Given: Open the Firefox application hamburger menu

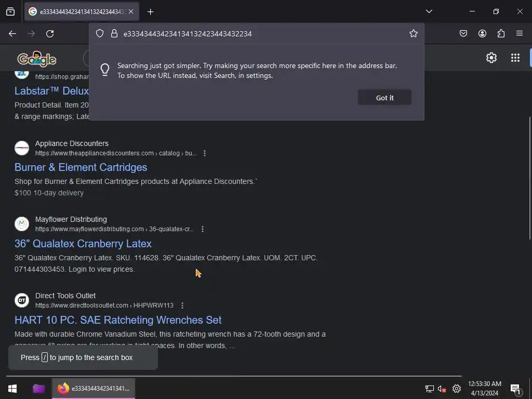Looking at the screenshot, I should (520, 33).
